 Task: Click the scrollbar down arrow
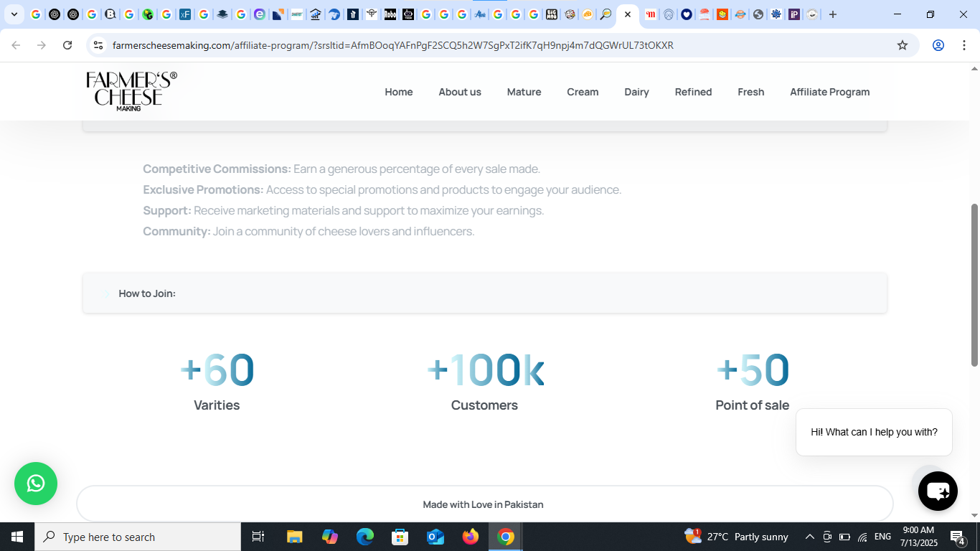pos(974,515)
